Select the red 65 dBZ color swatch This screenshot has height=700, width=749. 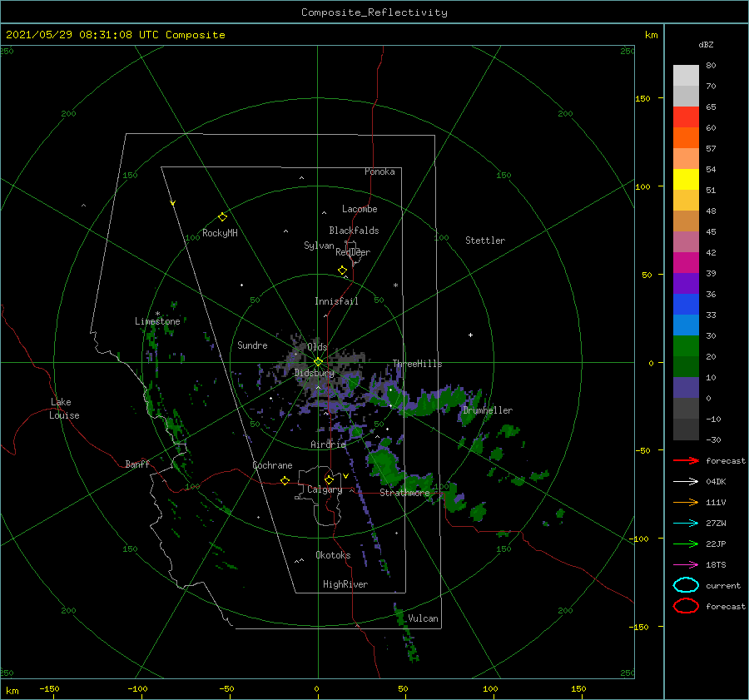pyautogui.click(x=686, y=117)
